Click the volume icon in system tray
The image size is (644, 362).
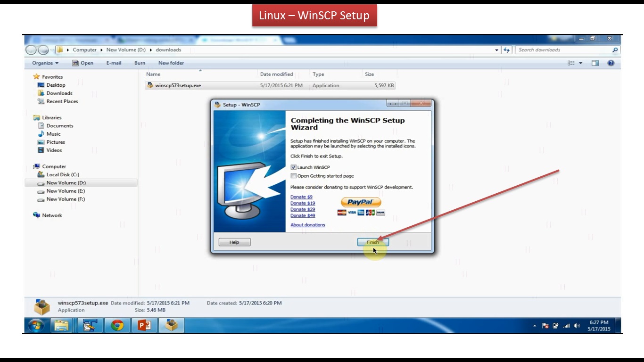tap(577, 326)
